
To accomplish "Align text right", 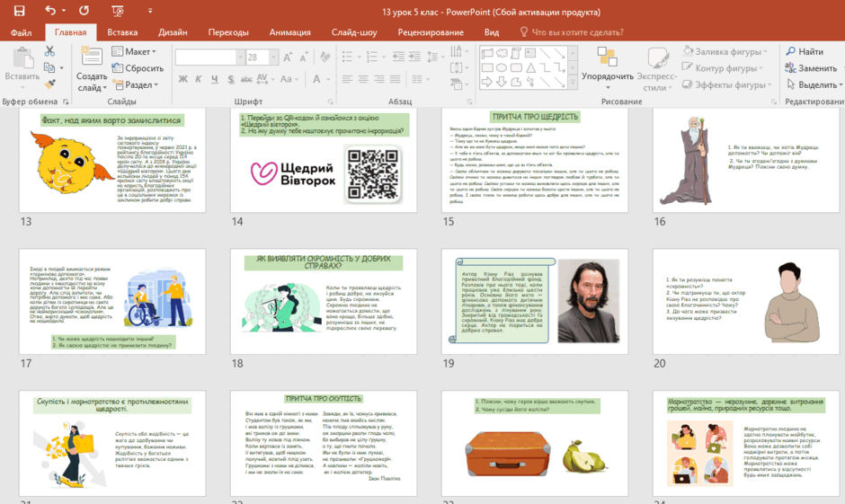I will (x=379, y=79).
